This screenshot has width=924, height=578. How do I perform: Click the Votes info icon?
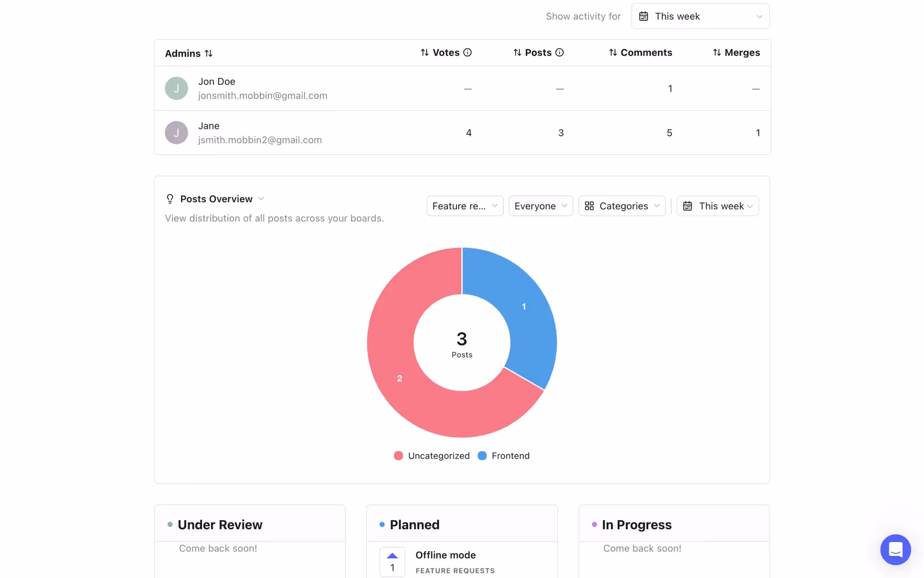click(x=467, y=53)
